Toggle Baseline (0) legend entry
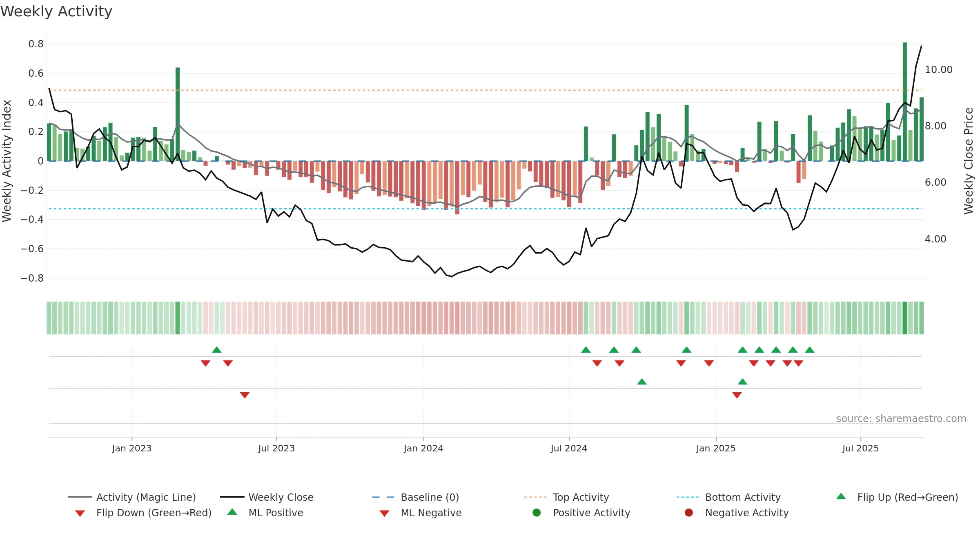Viewport: 980px width, 551px height. 416,497
